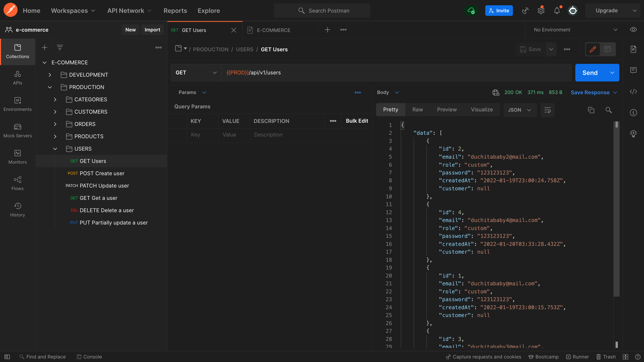Expand the ORDERS folder
This screenshot has height=362, width=644.
[x=55, y=124]
